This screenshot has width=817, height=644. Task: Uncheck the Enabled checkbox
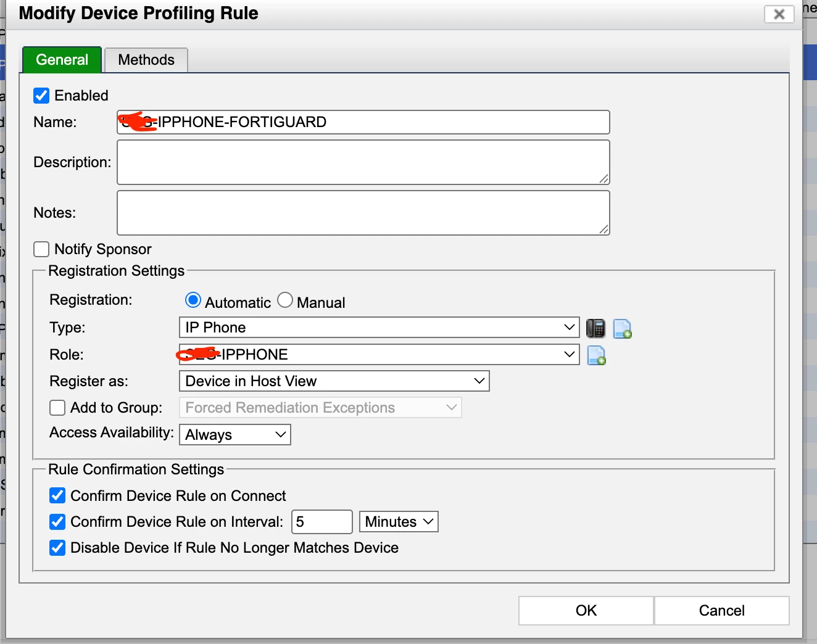click(x=41, y=96)
